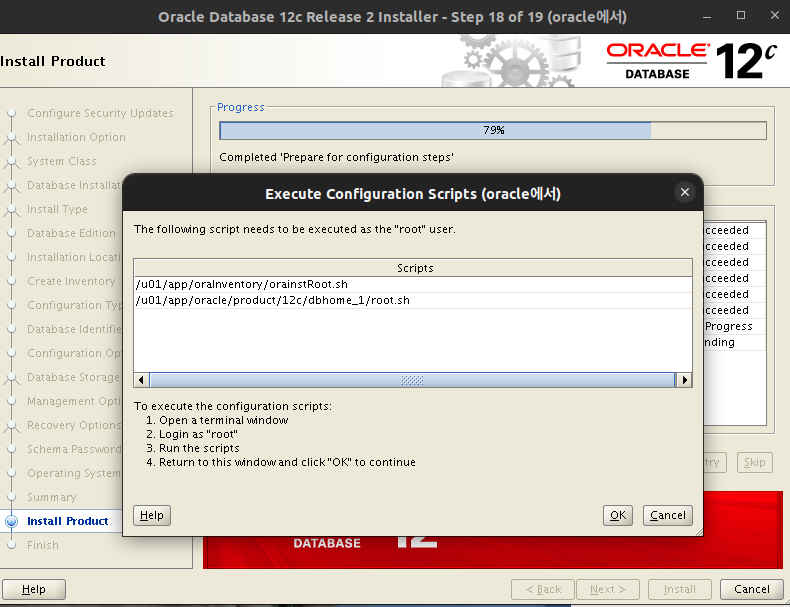
Task: Click the Scripts column header
Action: coord(413,268)
